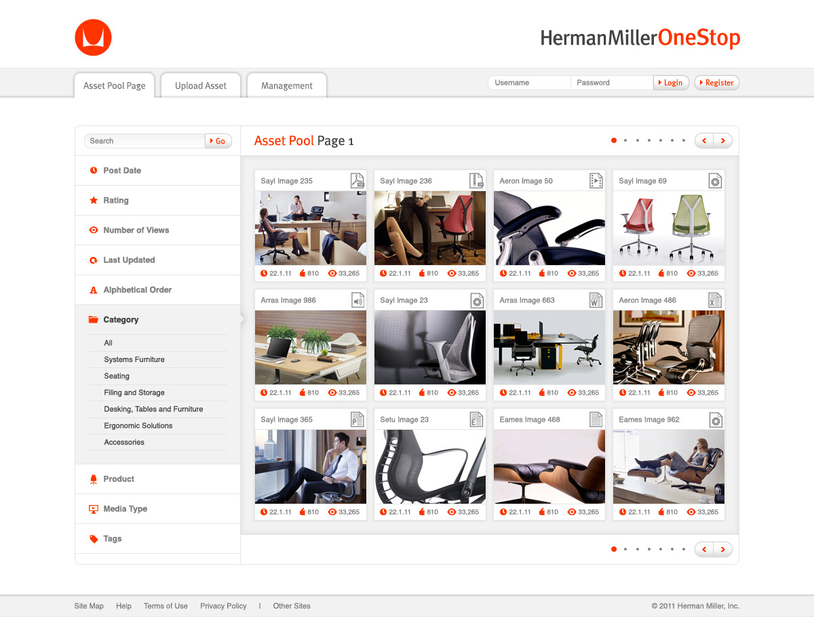Image resolution: width=814 pixels, height=644 pixels.
Task: Click thumbs-up rating icon on Sayl Image 235
Action: [303, 273]
